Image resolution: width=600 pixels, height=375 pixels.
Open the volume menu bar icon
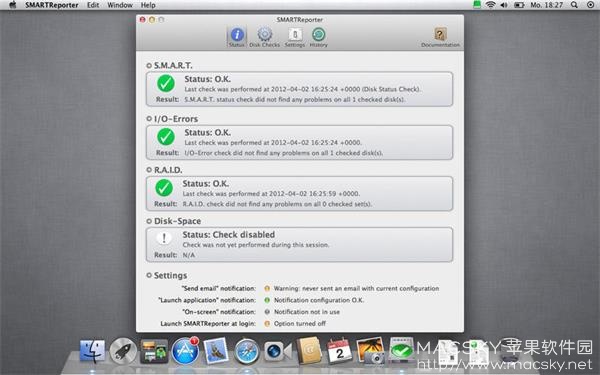coord(504,5)
